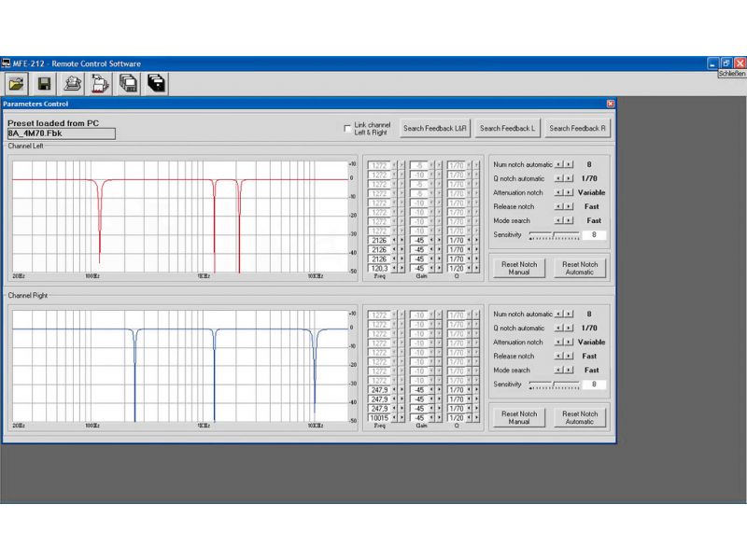Viewport: 747px width, 560px height.
Task: Decrease Q notch automatic for Channel Left
Action: 559,178
